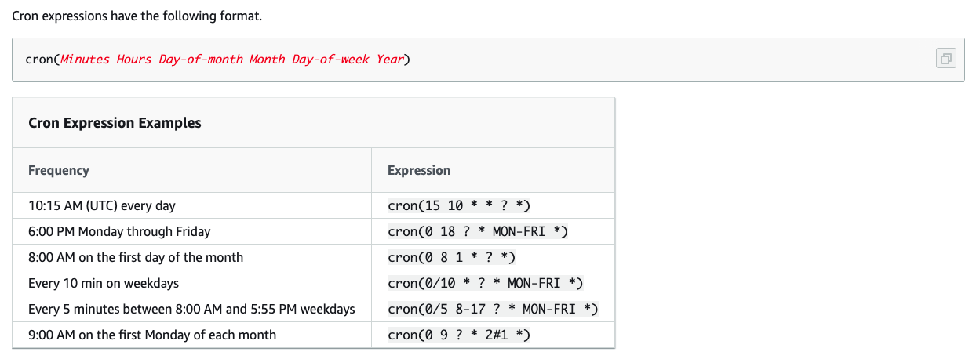Screen dimensions: 980x359
Task: Click the Cron Expression Examples table title
Action: 115,123
